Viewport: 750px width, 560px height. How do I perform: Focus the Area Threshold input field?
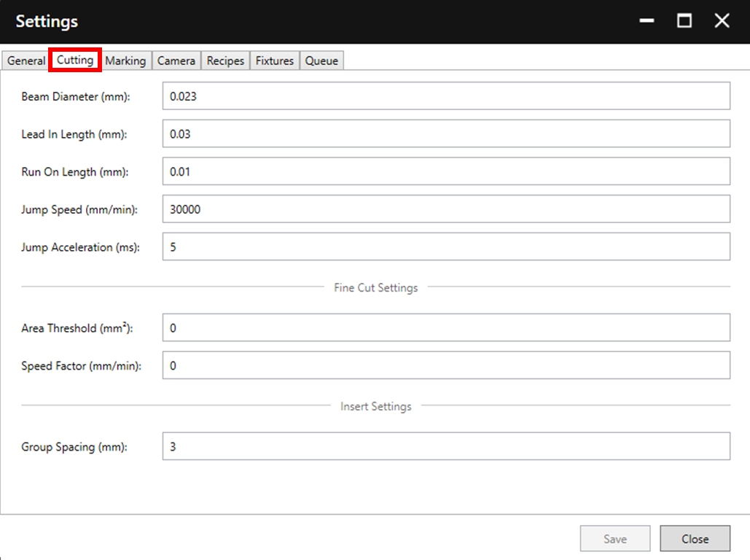[x=446, y=327]
